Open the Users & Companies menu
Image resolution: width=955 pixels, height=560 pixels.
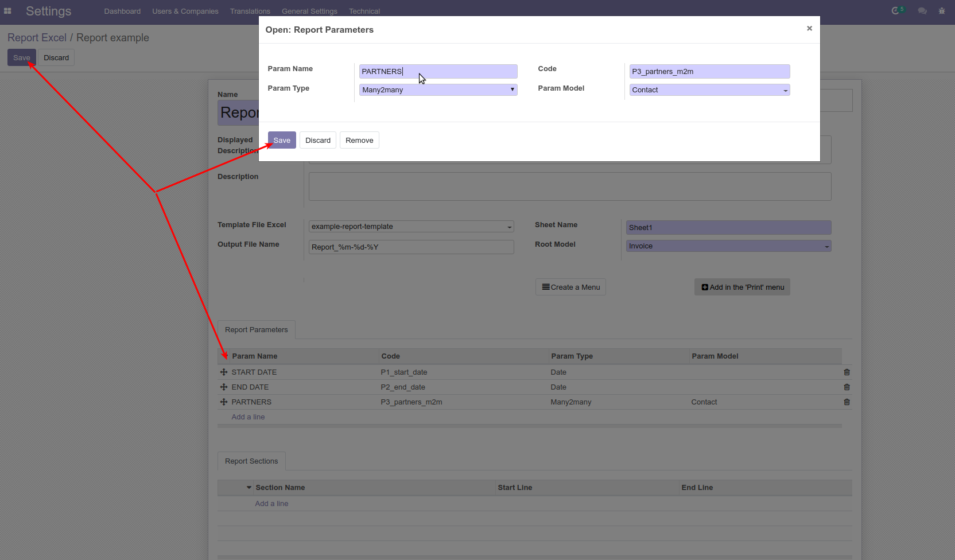click(185, 11)
